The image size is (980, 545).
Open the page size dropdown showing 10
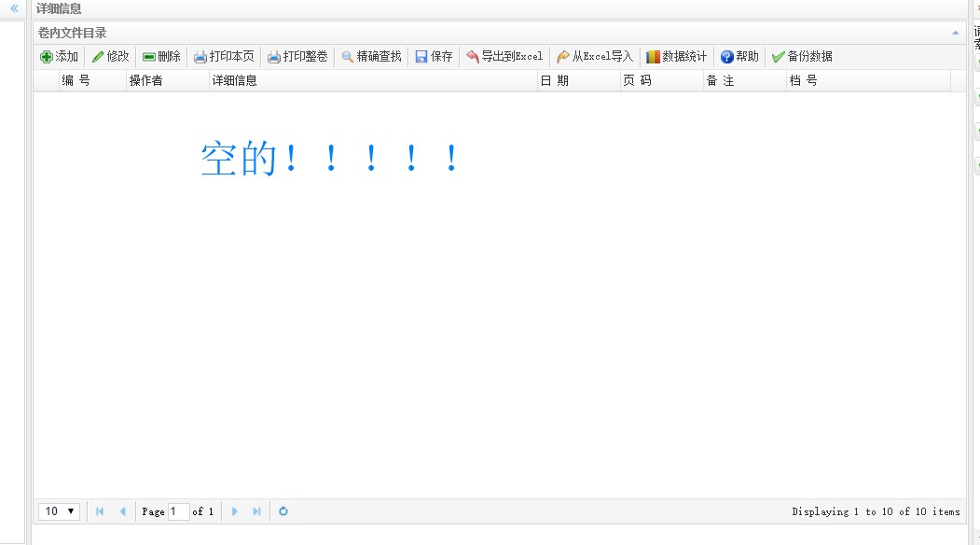60,511
